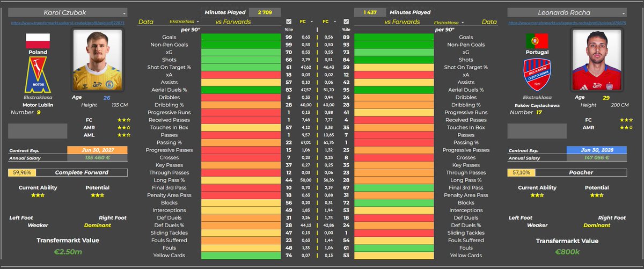644x269 pixels.
Task: Click Rocha's Transfermarkt value €800k
Action: click(x=566, y=252)
